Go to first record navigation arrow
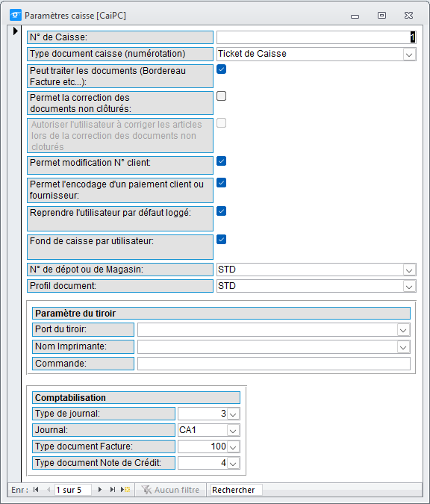The width and height of the screenshot is (430, 504). (36, 490)
